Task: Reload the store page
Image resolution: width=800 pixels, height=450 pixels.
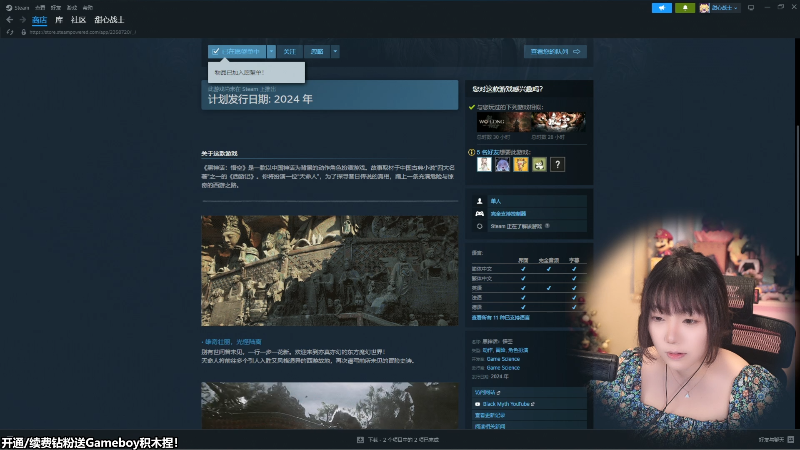Action: 10,32
